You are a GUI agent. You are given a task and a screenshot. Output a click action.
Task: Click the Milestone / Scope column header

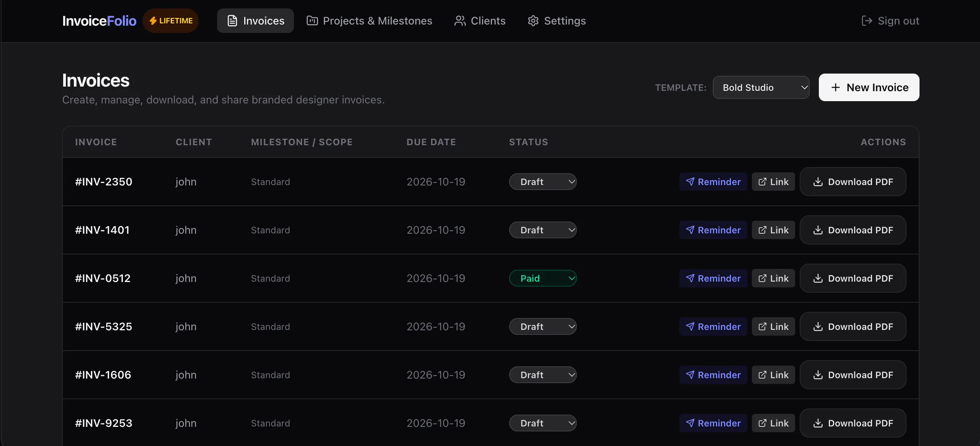[302, 142]
